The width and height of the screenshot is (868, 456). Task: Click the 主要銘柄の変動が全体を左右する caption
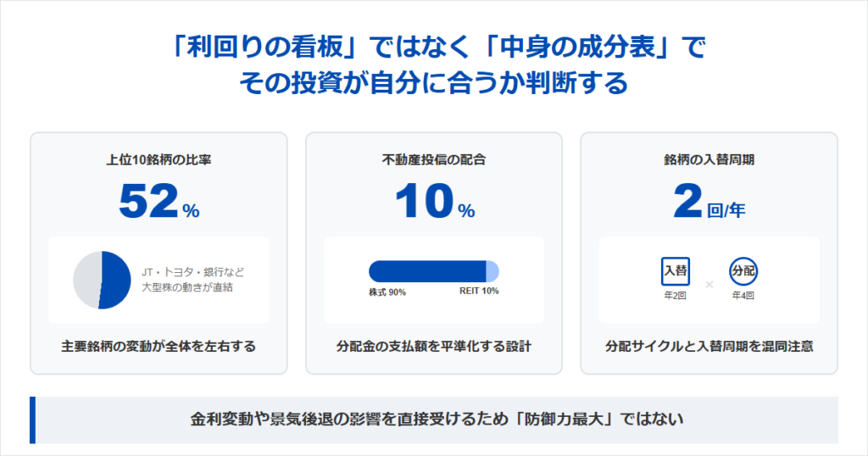[159, 347]
